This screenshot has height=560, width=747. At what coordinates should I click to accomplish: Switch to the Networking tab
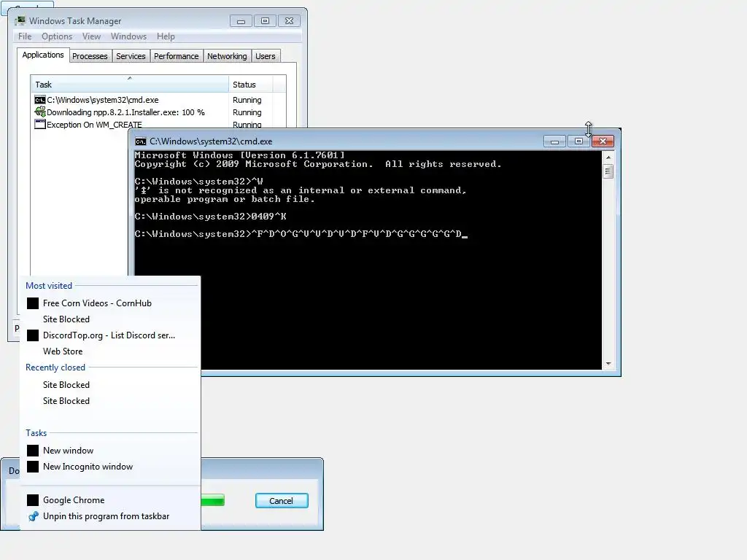click(x=227, y=56)
